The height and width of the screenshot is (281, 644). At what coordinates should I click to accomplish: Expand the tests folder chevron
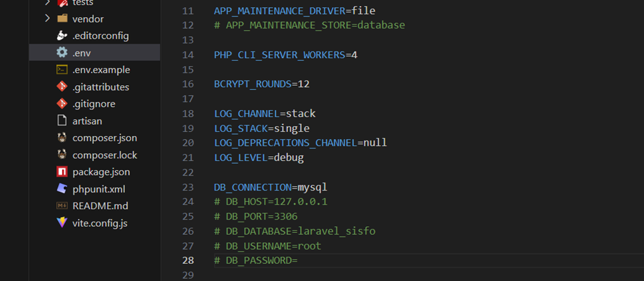[47, 3]
